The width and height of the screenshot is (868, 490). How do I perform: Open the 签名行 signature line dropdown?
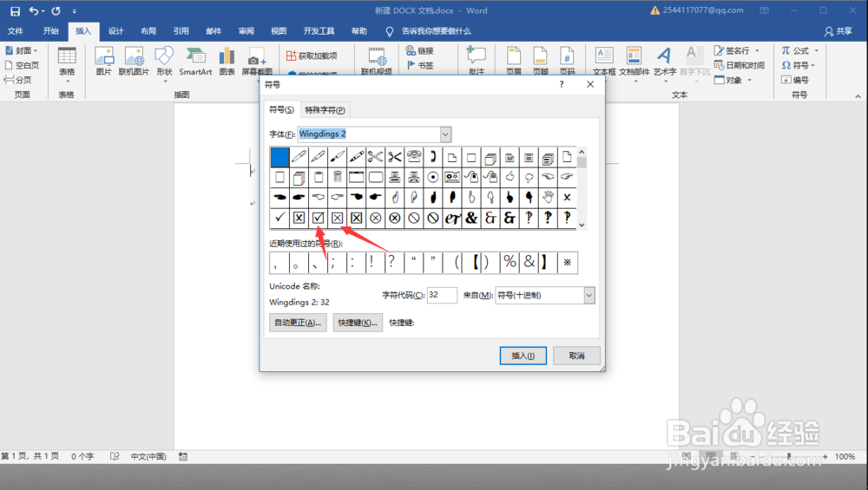[x=757, y=51]
